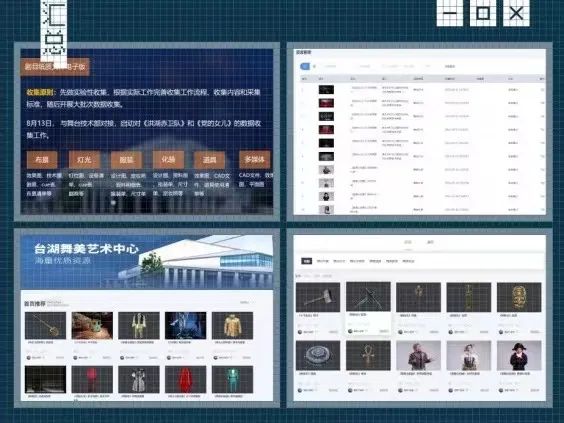Click the pixel-art maximize square icon
Screen dimensions: 564x423
tap(483, 13)
